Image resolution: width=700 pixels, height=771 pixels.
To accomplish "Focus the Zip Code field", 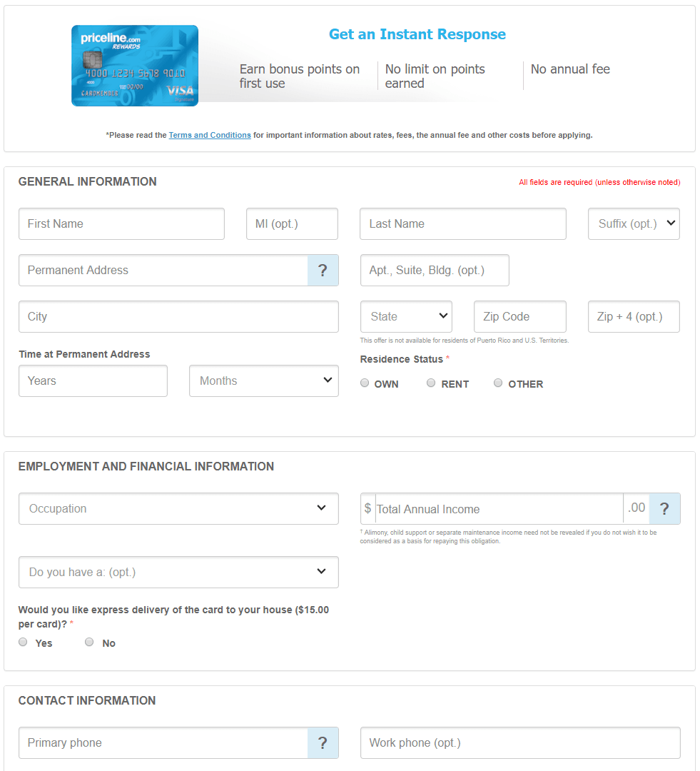I will tap(519, 316).
